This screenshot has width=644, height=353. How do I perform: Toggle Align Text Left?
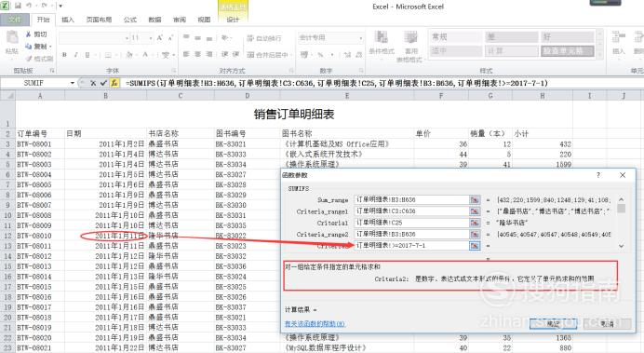(x=186, y=54)
